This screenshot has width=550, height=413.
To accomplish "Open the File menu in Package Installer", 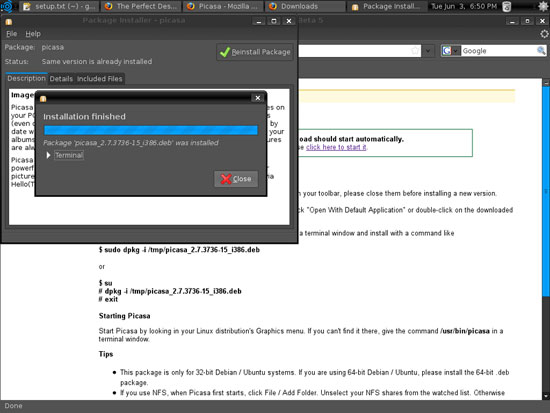I will [12, 34].
